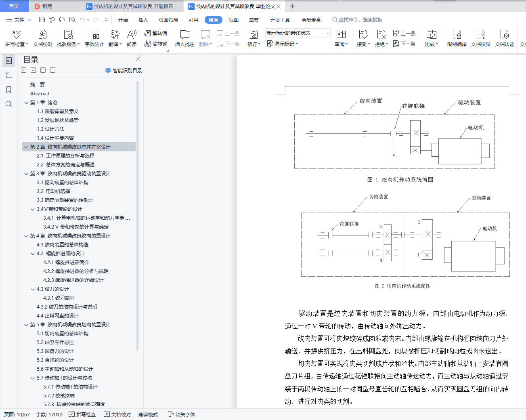Open the 开始 ribbon tab

tap(123, 20)
